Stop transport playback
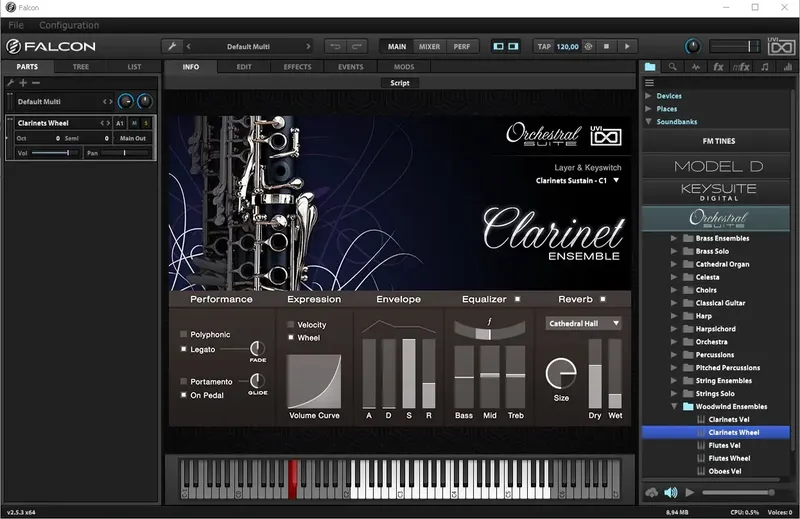Image resolution: width=800 pixels, height=519 pixels. click(x=607, y=46)
